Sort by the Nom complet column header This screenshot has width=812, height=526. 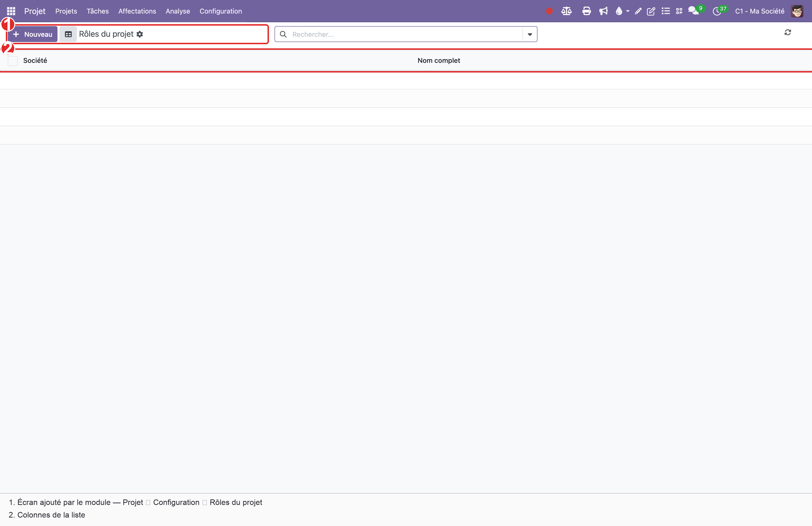pyautogui.click(x=439, y=60)
